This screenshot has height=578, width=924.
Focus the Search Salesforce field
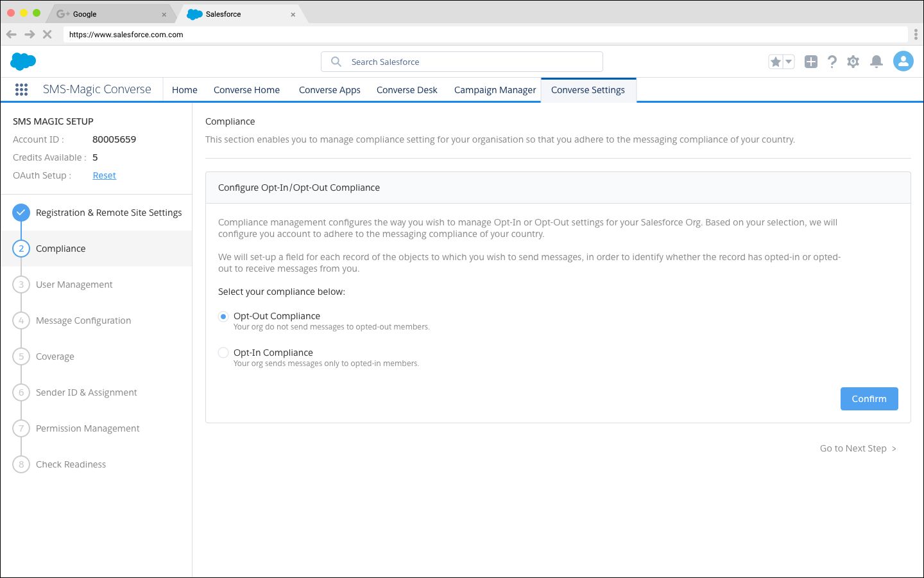[x=462, y=62]
